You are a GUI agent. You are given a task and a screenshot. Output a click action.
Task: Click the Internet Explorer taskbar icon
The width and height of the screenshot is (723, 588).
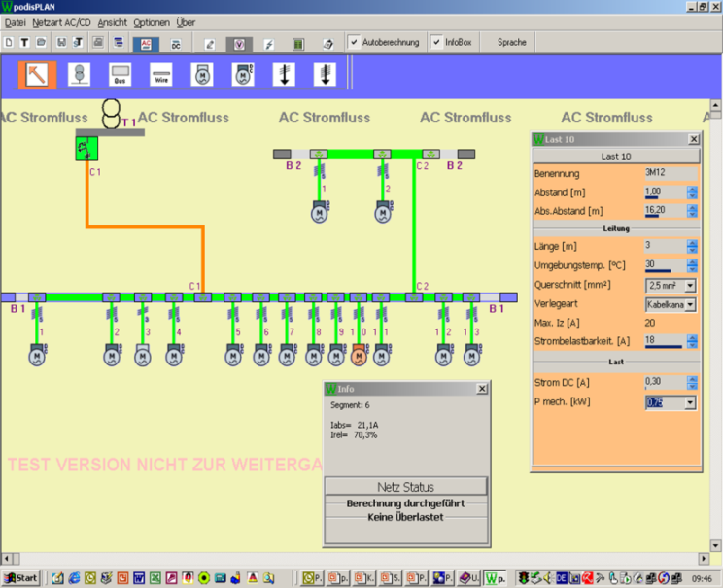pos(74,578)
